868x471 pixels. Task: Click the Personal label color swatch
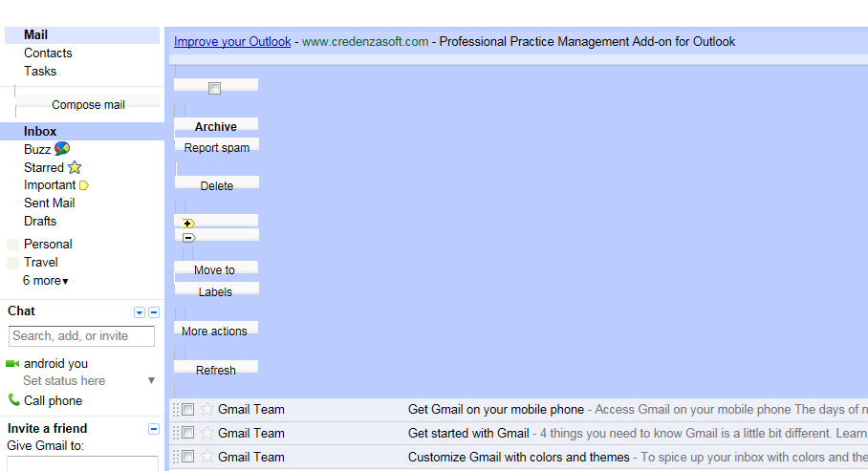(x=12, y=245)
